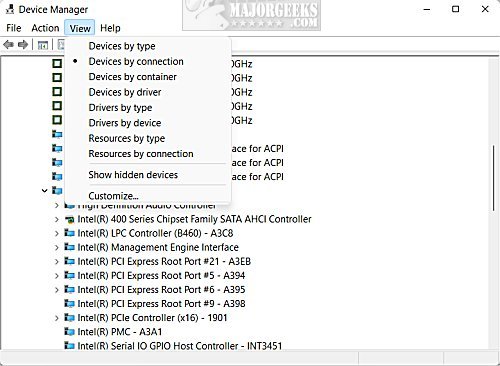This screenshot has width=500, height=366.
Task: Open the File menu
Action: pyautogui.click(x=14, y=28)
